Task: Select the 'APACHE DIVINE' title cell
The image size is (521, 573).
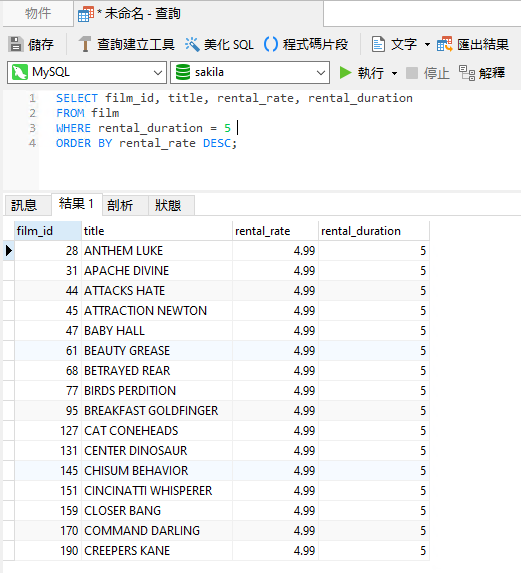Action: (157, 271)
